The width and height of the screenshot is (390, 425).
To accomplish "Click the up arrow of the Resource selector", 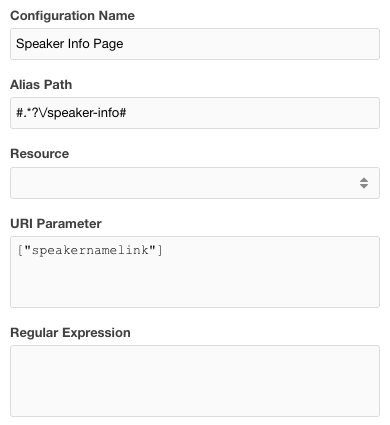I will (x=364, y=180).
